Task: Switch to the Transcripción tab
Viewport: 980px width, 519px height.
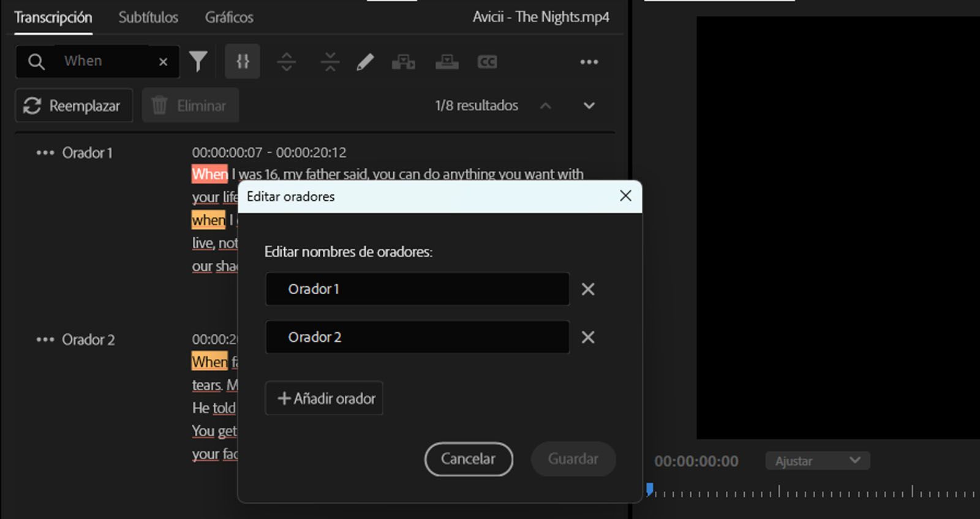Action: pyautogui.click(x=53, y=18)
